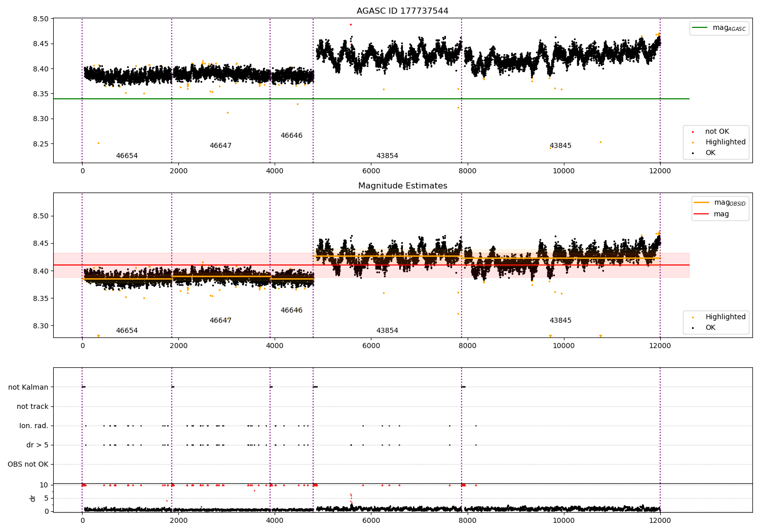Click the red 'mag' legend entry in middle plot
The height and width of the screenshot is (532, 760).
tap(711, 214)
